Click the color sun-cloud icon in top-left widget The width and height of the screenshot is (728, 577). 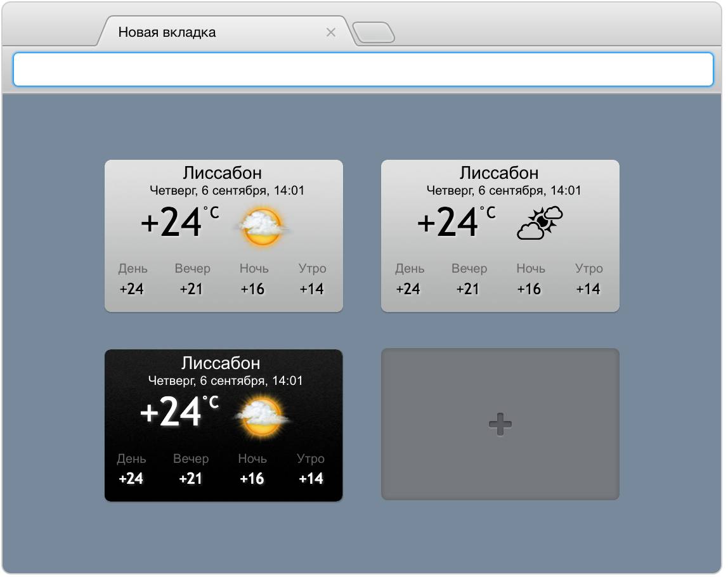(x=262, y=226)
